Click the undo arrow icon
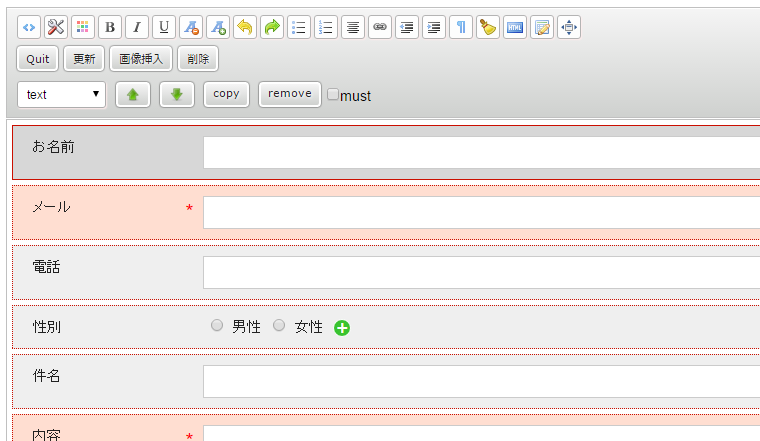 click(244, 28)
